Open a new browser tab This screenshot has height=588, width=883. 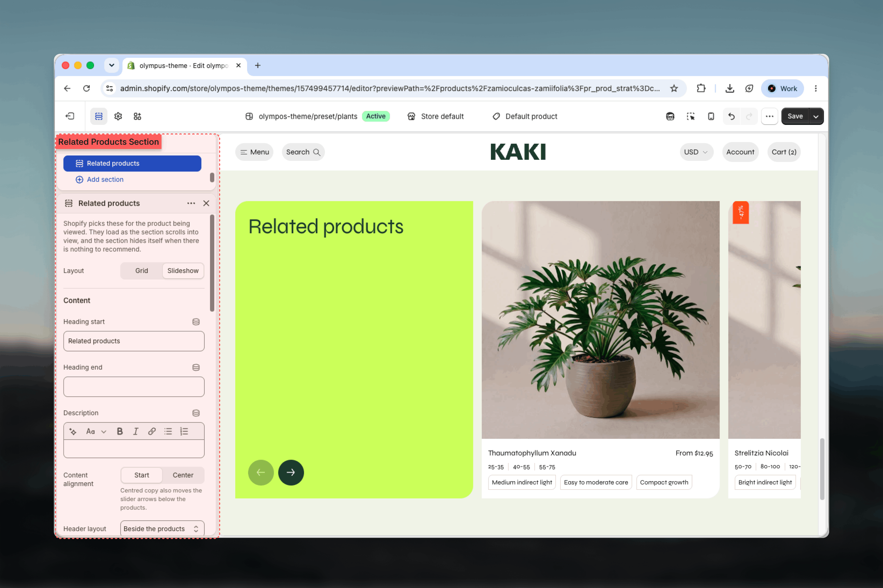tap(258, 66)
